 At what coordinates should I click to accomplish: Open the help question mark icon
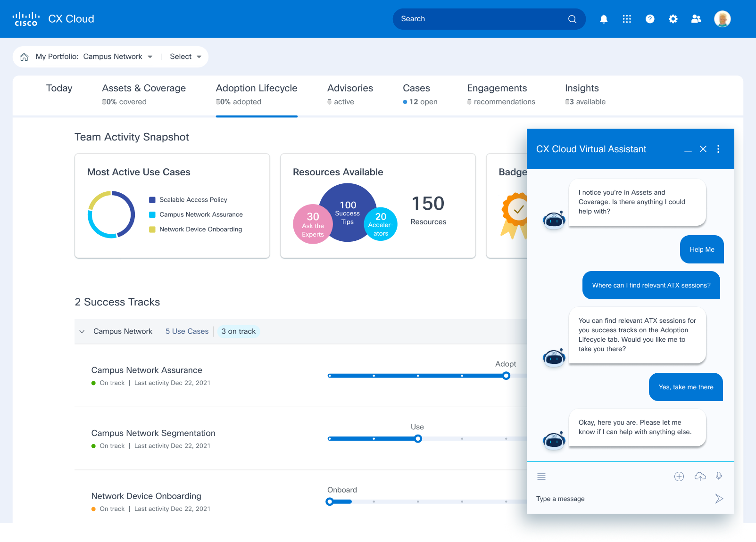(650, 19)
